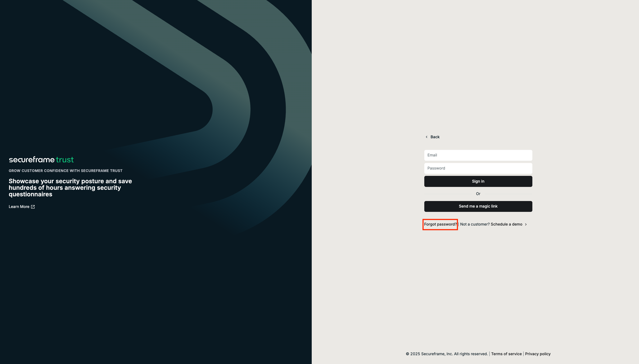Open the Learn More link
Viewport: 639px width, 364px height.
pyautogui.click(x=19, y=207)
